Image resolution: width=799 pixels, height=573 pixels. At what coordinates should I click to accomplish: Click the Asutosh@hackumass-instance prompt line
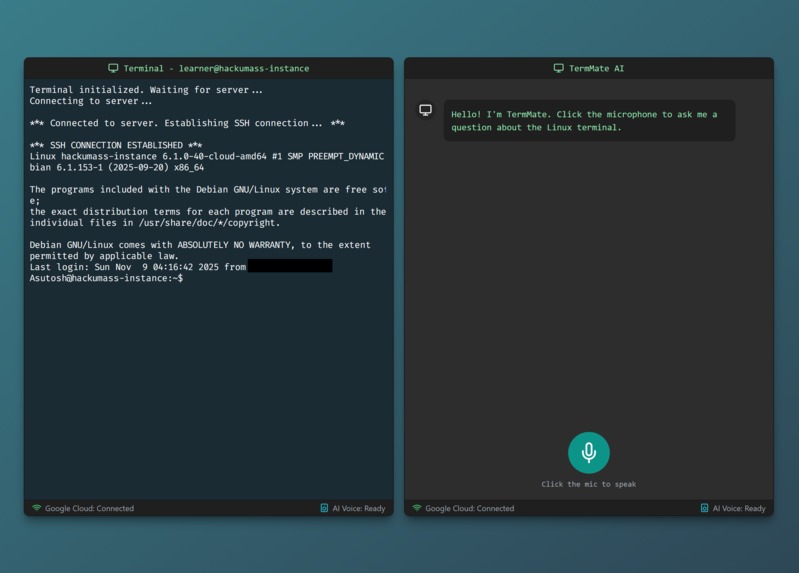[106, 278]
